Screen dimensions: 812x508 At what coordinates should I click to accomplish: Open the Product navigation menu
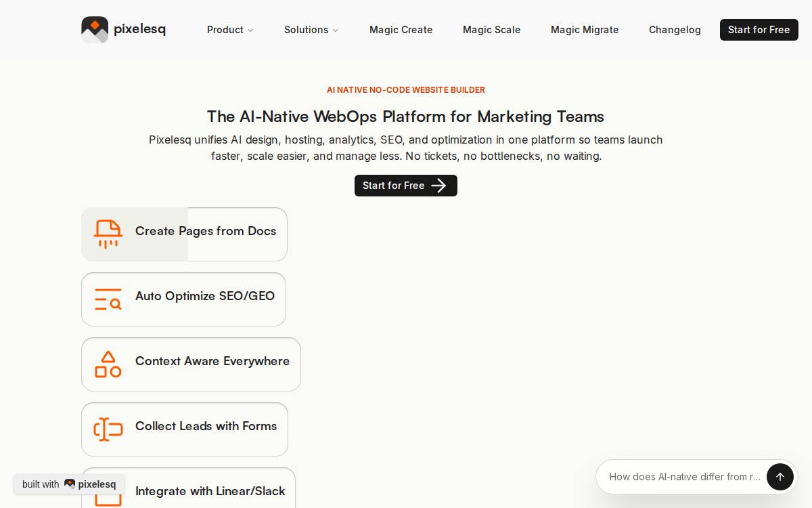click(x=230, y=30)
